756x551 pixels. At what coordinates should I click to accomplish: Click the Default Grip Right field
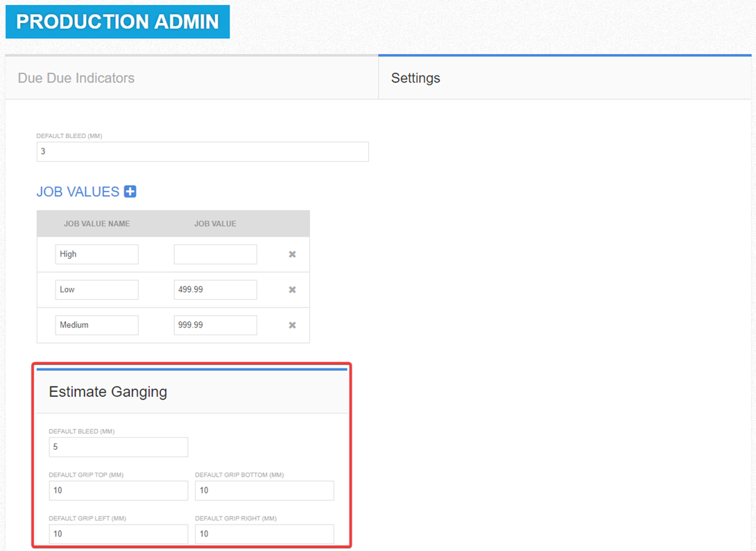tap(265, 534)
